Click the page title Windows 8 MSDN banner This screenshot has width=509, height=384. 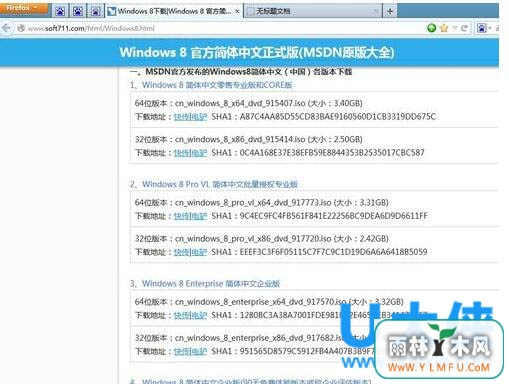coord(257,52)
